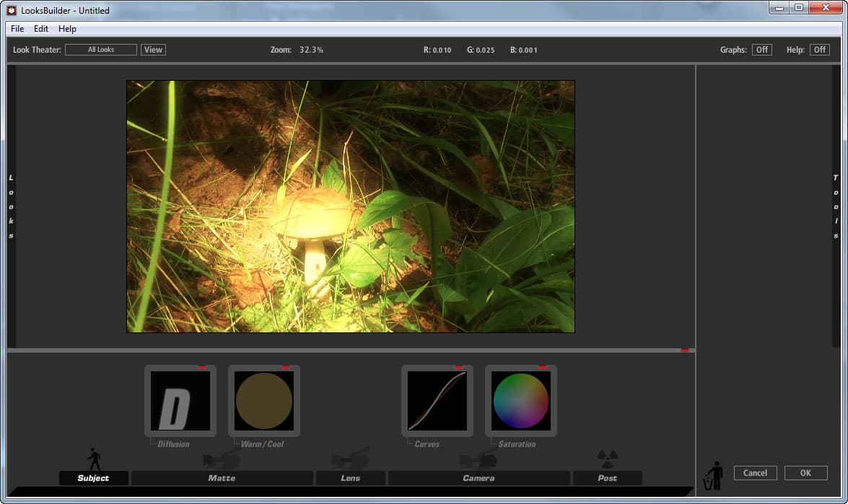Click the Cancel button

pos(755,473)
